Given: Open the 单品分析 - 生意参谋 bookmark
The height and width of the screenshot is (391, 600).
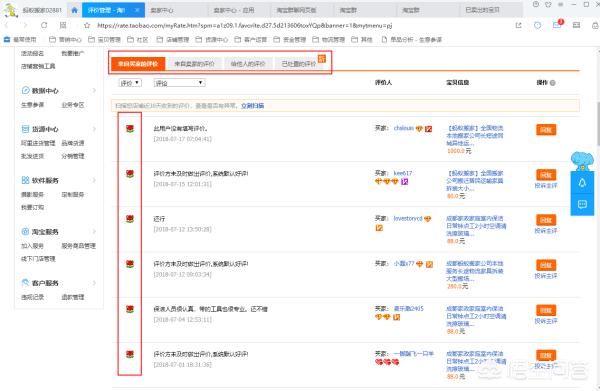Looking at the screenshot, I should point(412,39).
